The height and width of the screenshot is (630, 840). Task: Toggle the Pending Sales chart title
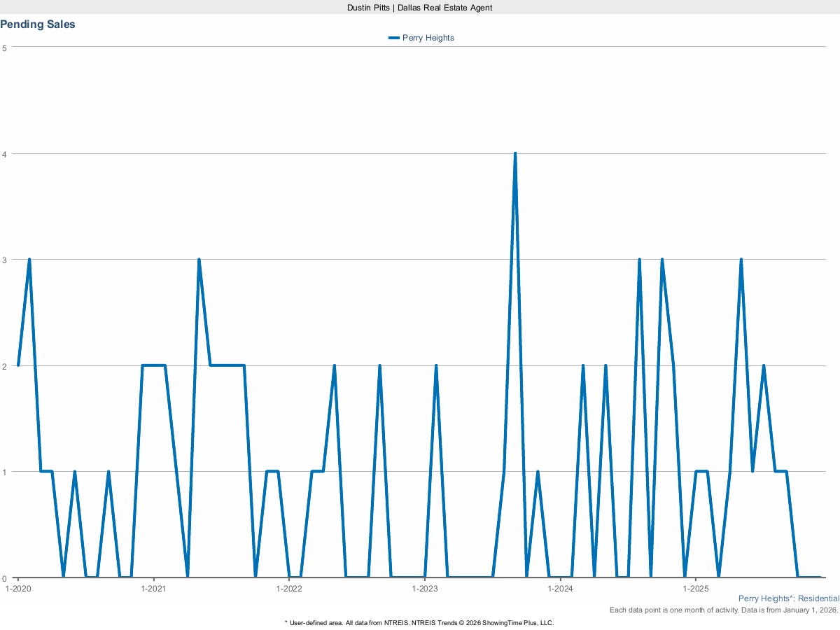[x=38, y=24]
